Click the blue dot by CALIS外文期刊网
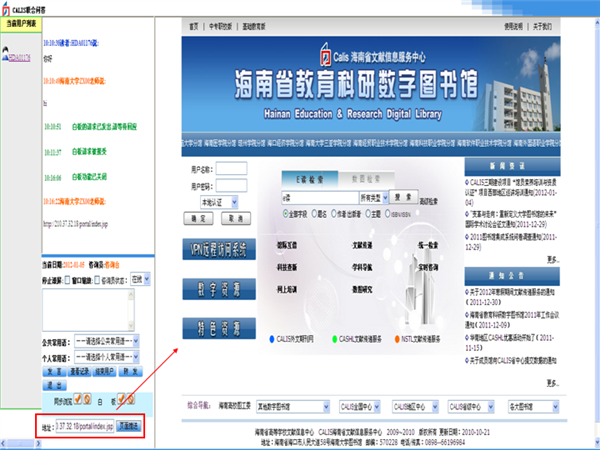The image size is (600, 450). (x=272, y=339)
